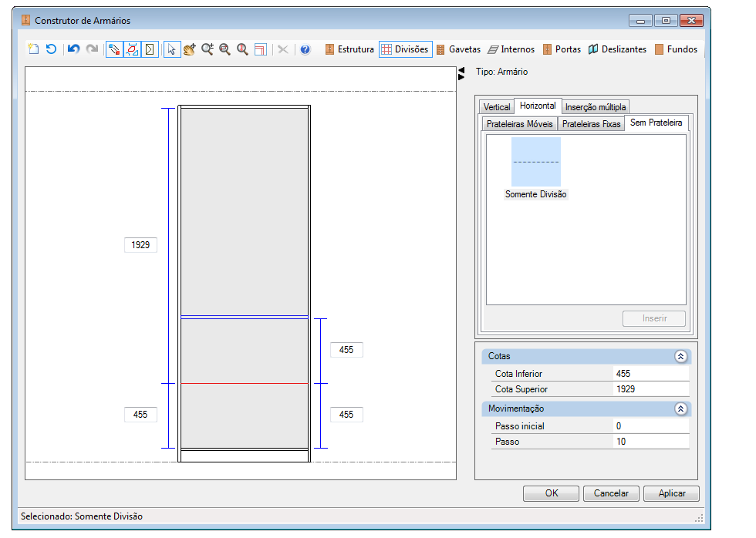Switch to the Vertical tab
Viewport: 756px width, 538px height.
tap(497, 107)
